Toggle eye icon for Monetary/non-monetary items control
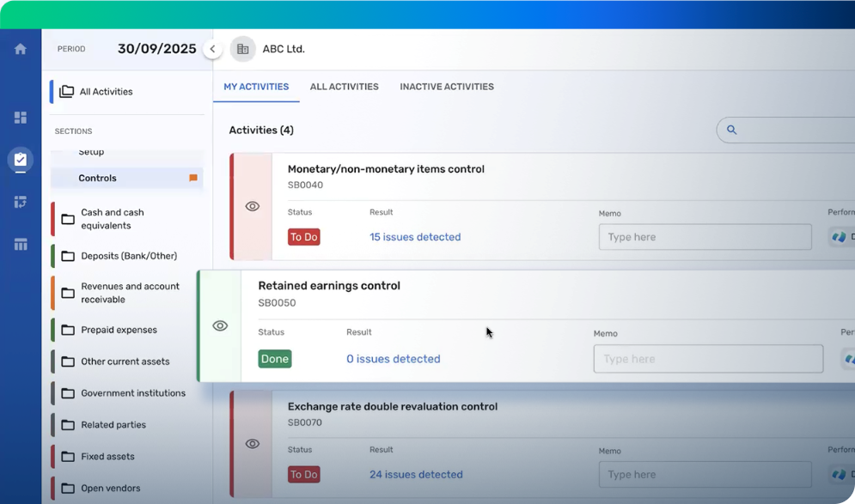Image resolution: width=855 pixels, height=504 pixels. (x=252, y=206)
